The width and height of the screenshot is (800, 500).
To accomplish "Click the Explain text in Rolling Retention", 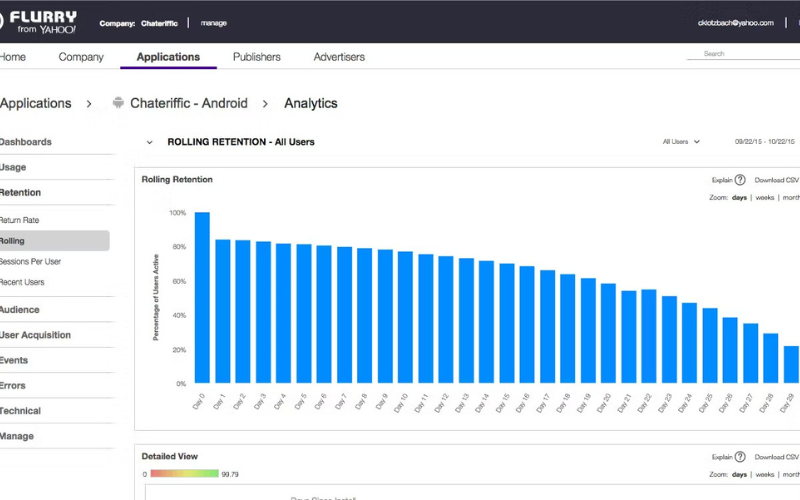I will (722, 180).
